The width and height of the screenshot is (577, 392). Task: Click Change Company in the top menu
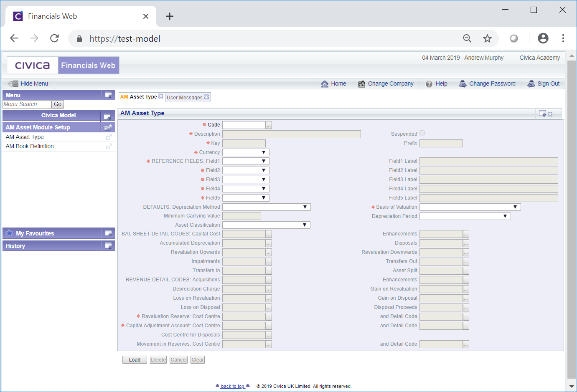pos(386,83)
